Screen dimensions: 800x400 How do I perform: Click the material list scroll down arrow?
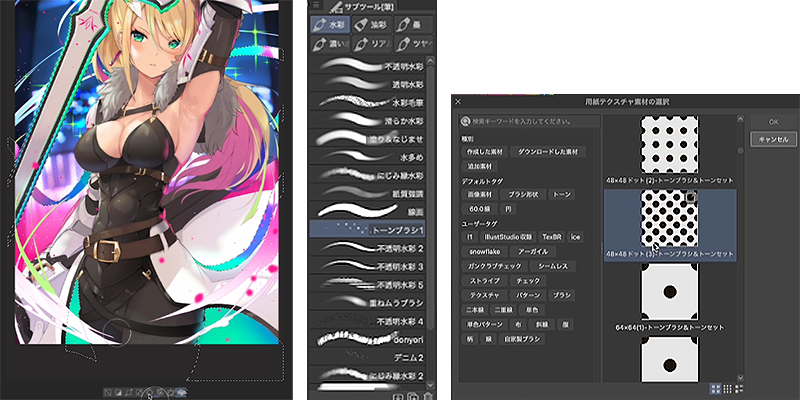point(741,378)
